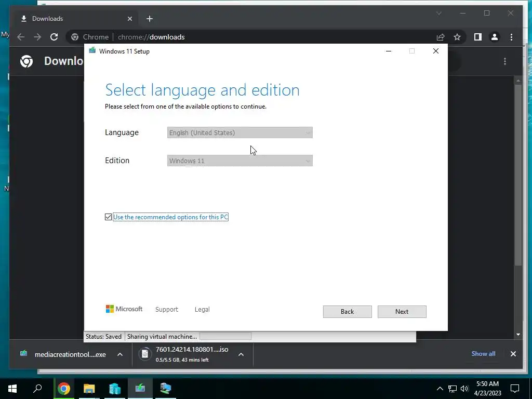
Task: Open the Legal link in Setup
Action: (x=202, y=310)
